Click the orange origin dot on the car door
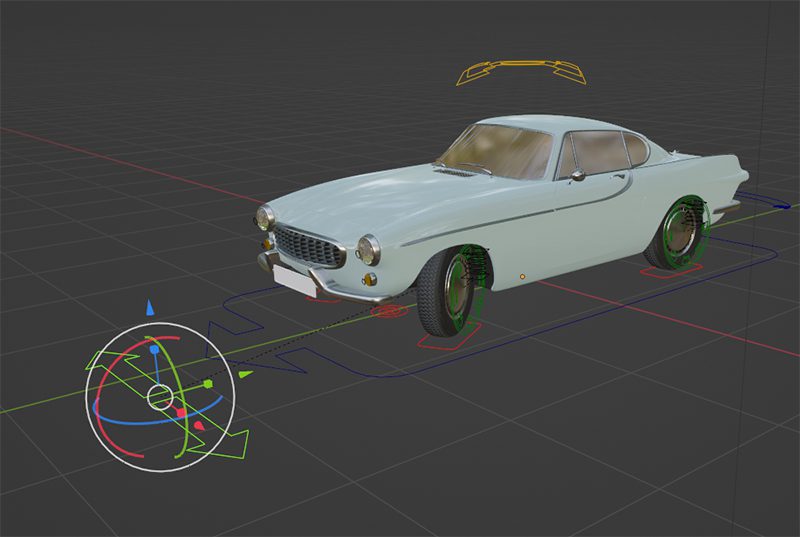 522,274
